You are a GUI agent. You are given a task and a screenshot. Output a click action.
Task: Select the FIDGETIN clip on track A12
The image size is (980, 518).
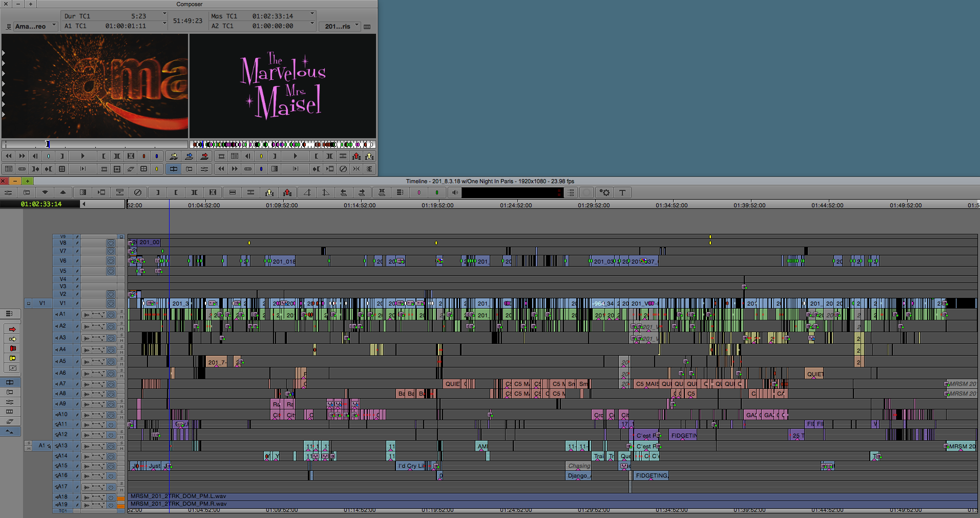pos(683,436)
